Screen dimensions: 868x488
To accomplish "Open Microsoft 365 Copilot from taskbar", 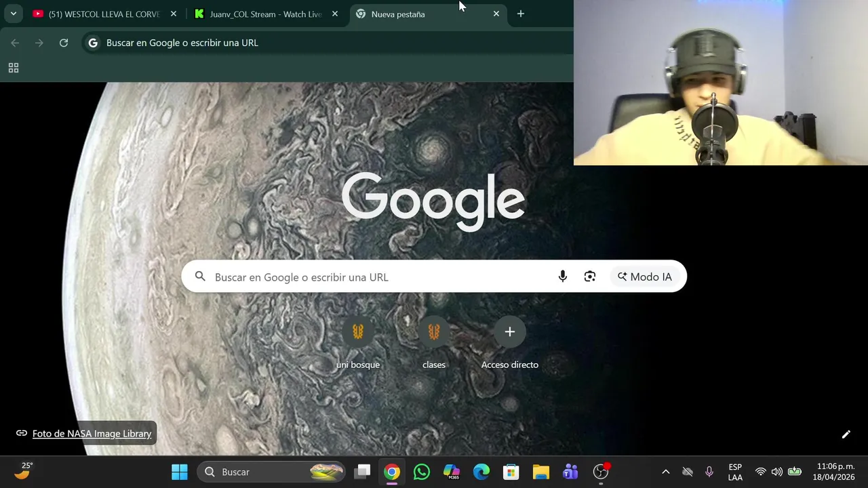I will coord(452,472).
